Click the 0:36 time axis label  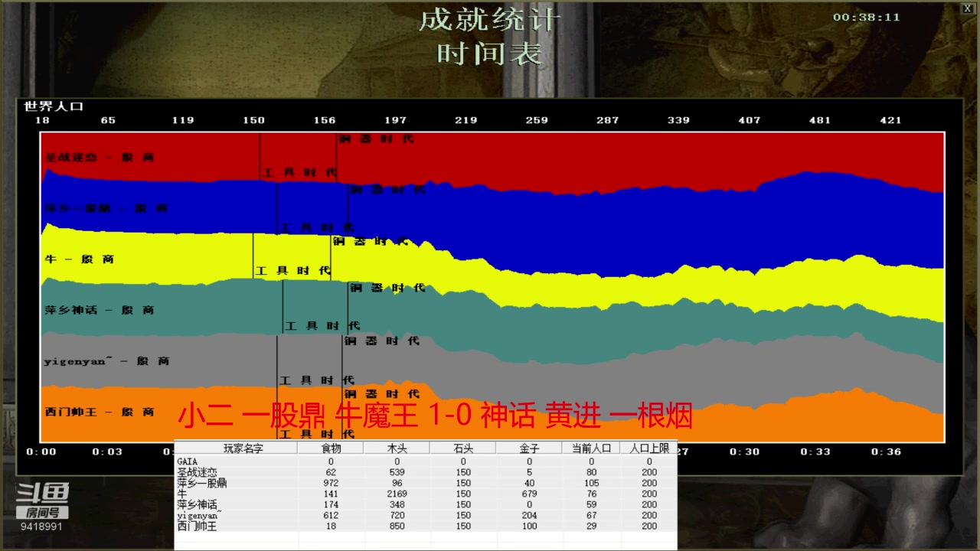(886, 452)
